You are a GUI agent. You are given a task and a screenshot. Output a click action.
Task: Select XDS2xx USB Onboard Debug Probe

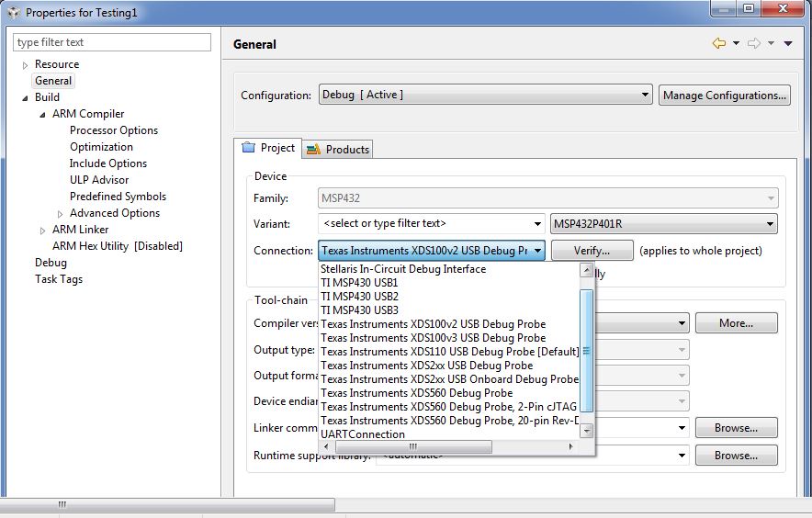click(449, 379)
